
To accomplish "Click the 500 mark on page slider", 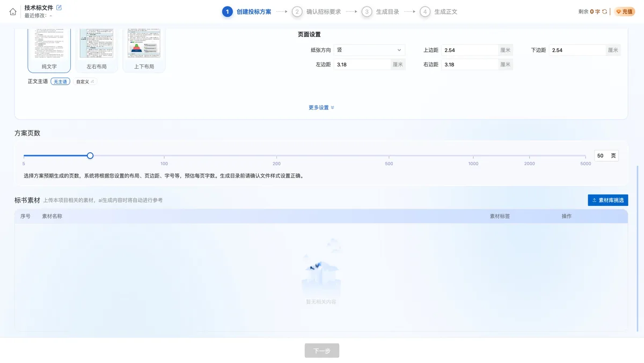I will tap(389, 164).
